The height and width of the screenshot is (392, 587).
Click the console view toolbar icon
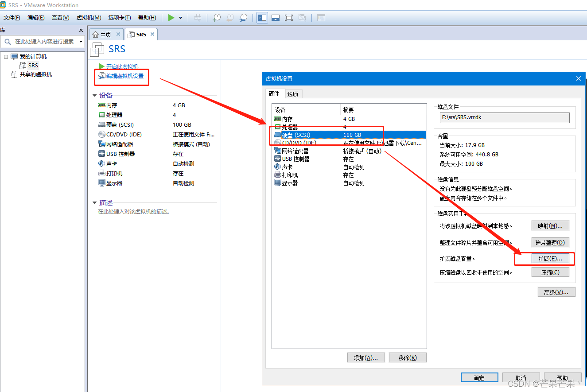321,18
